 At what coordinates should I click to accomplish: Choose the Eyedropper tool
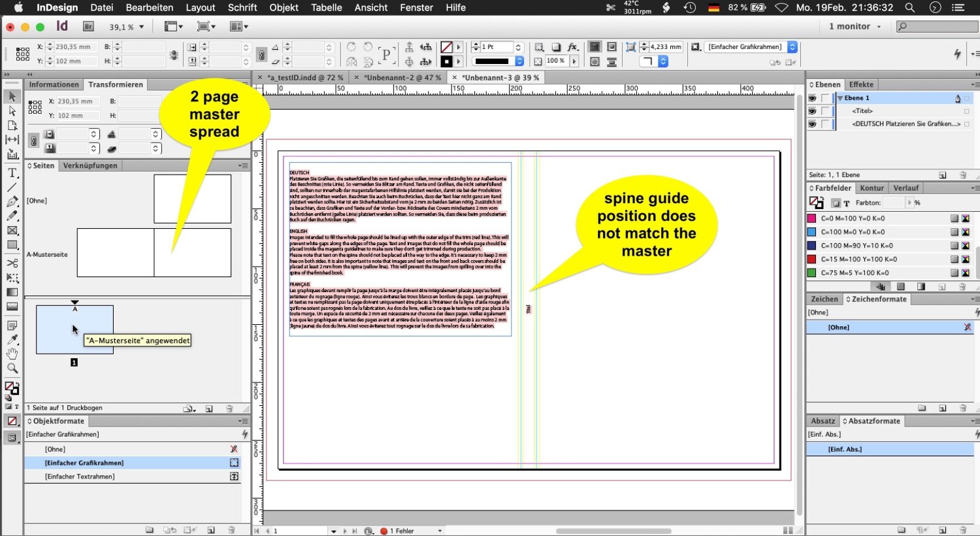(x=12, y=339)
